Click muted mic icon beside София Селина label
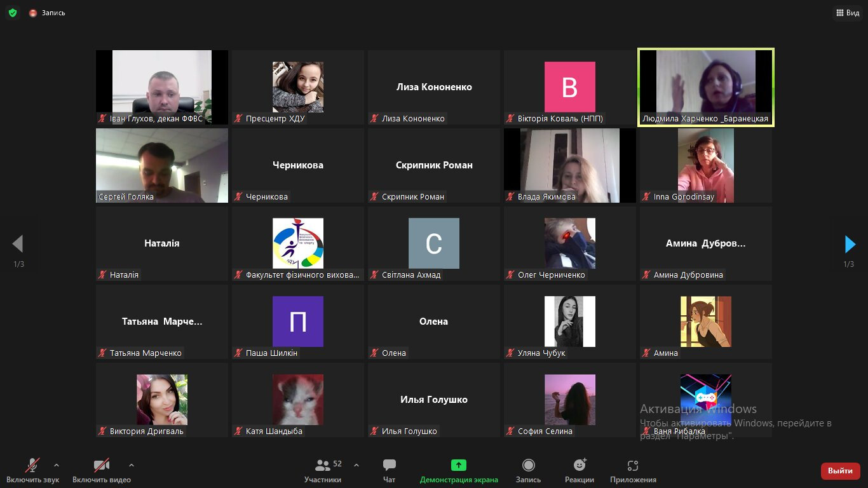This screenshot has height=488, width=868. point(511,431)
